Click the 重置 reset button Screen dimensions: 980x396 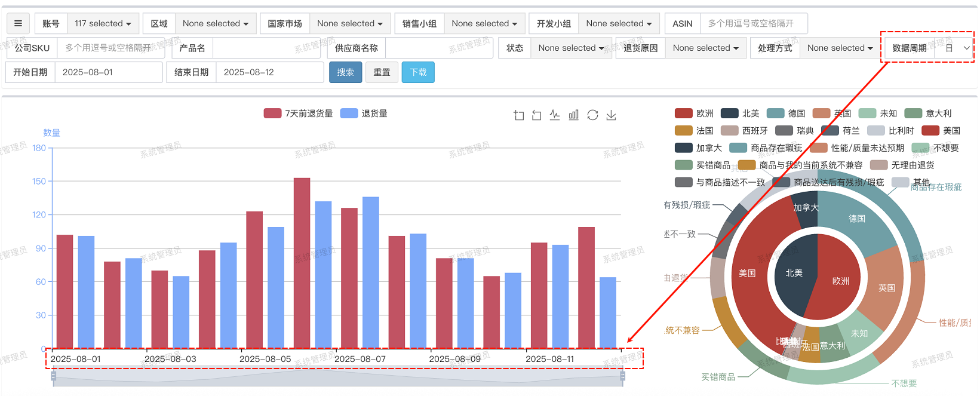click(382, 72)
